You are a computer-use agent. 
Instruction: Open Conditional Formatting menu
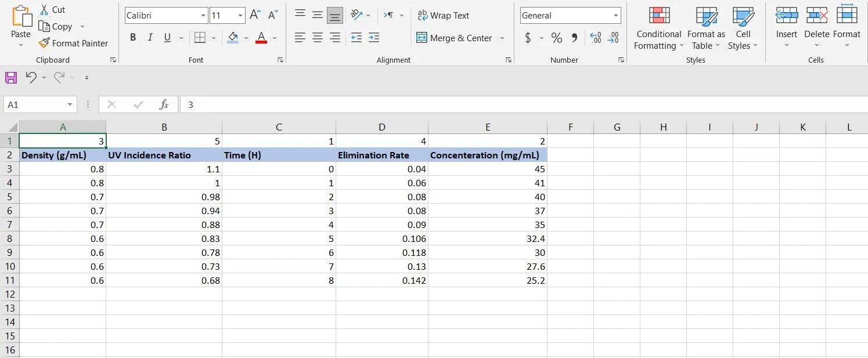pyautogui.click(x=658, y=28)
